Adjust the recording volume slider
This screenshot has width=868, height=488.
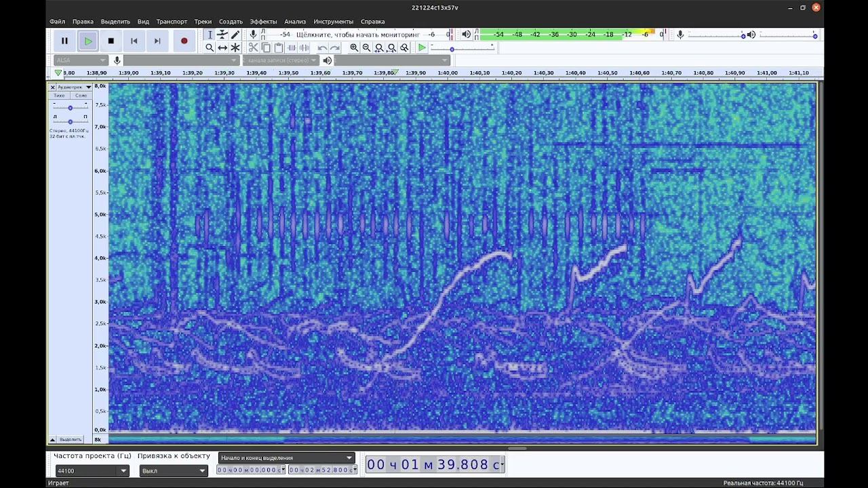(x=716, y=35)
